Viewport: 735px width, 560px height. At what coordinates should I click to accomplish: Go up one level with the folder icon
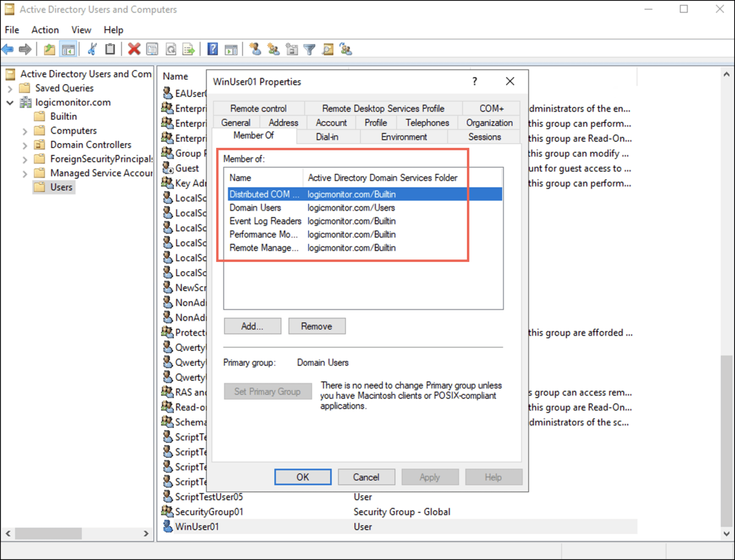[49, 48]
